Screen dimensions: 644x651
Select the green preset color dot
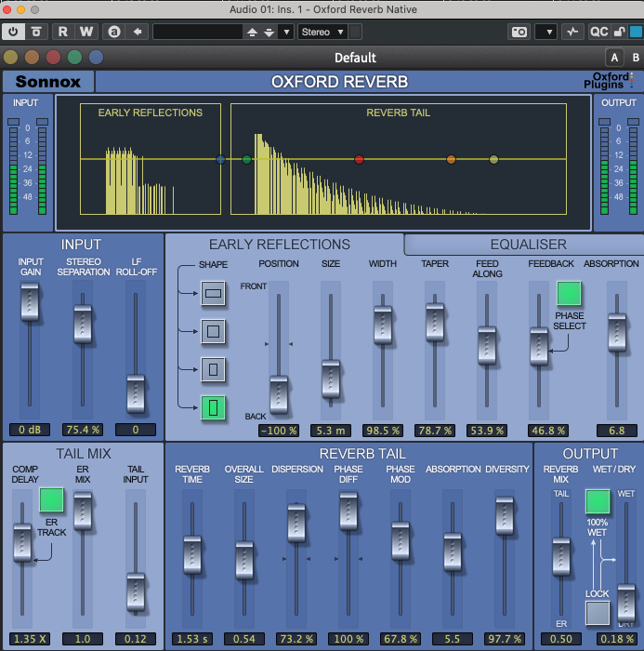coord(74,58)
